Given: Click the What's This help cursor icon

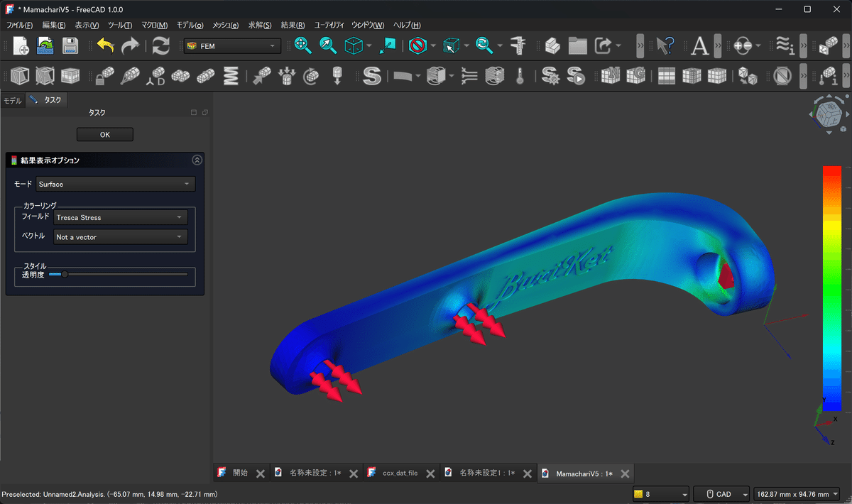Looking at the screenshot, I should [665, 46].
